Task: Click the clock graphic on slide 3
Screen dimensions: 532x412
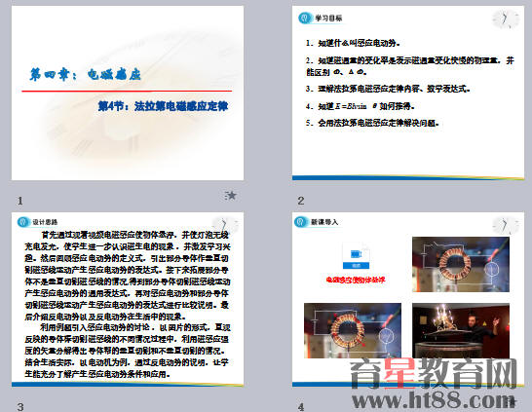Action: [x=225, y=225]
